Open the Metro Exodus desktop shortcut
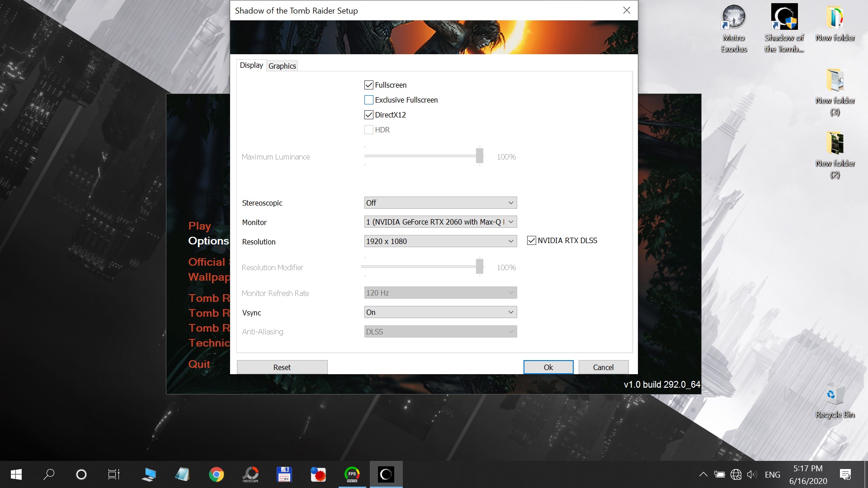The width and height of the screenshot is (868, 488). coord(734,28)
